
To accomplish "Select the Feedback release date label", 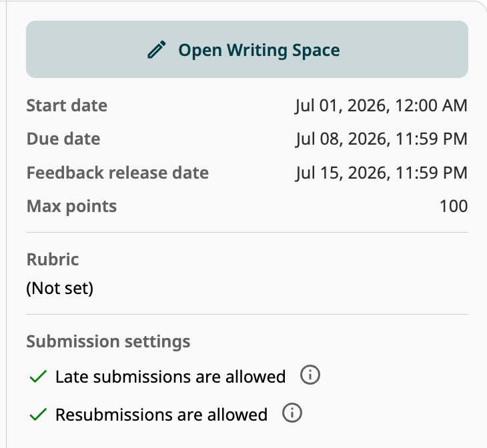I will click(117, 173).
